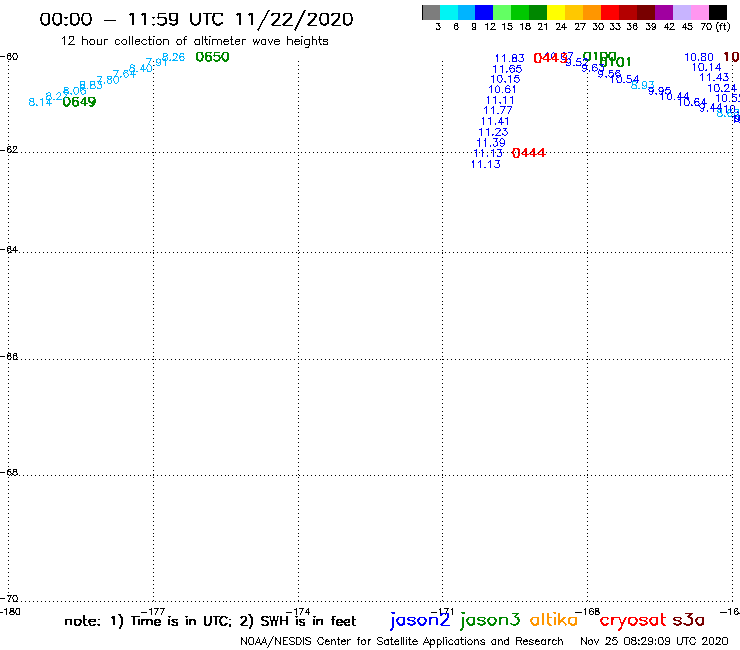Select the wave height value "8.26"

174,58
